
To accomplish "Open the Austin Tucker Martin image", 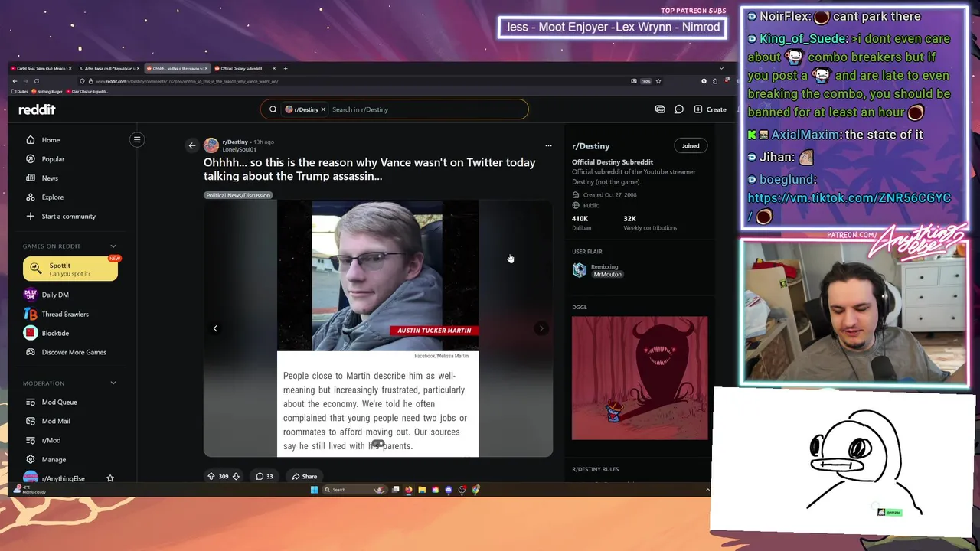I will click(377, 329).
